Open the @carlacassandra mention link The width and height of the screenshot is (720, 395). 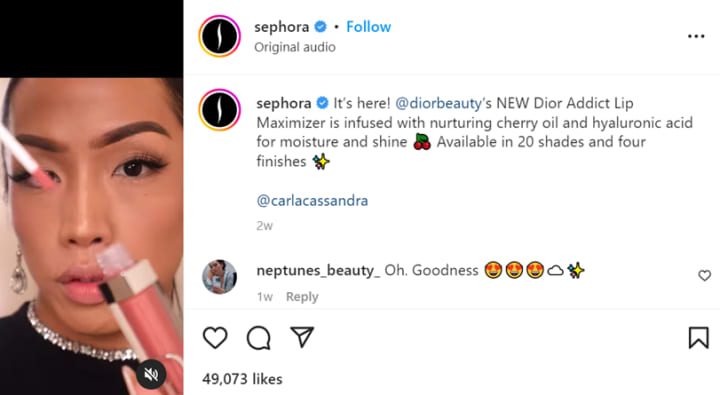(x=312, y=201)
